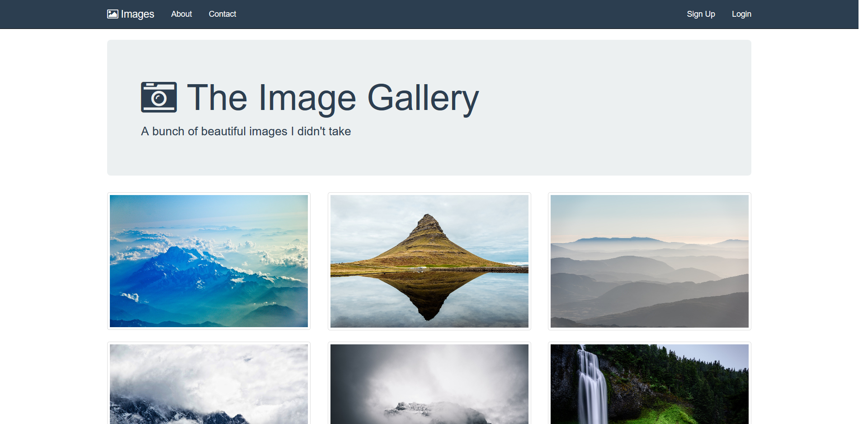The height and width of the screenshot is (424, 868).
Task: Click Sign Up in the navbar
Action: point(701,14)
